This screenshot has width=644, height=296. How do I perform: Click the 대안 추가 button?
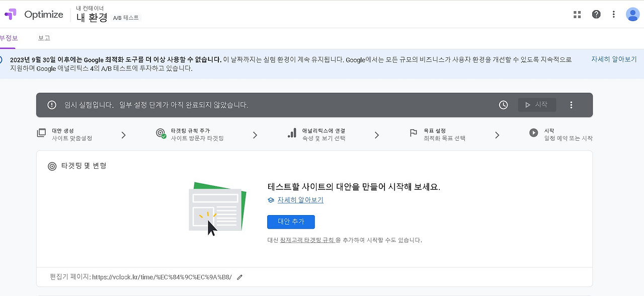click(291, 222)
